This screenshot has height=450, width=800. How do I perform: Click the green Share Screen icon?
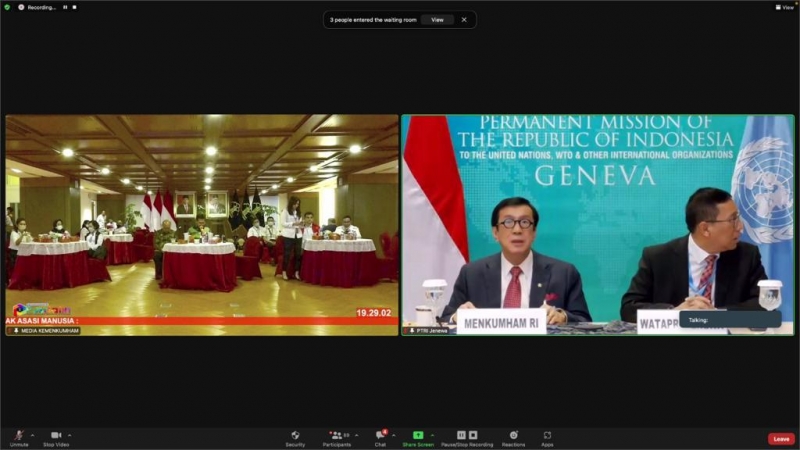pyautogui.click(x=418, y=435)
